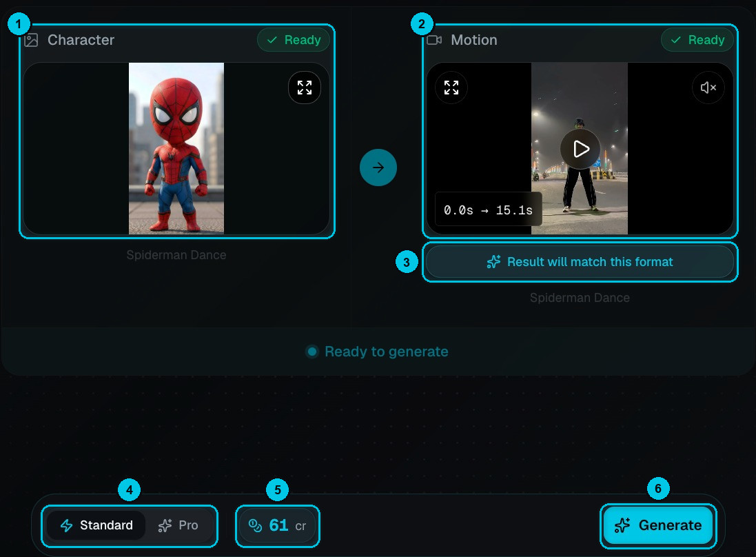Select the Standard quality mode
This screenshot has height=557, width=756.
[x=96, y=525]
